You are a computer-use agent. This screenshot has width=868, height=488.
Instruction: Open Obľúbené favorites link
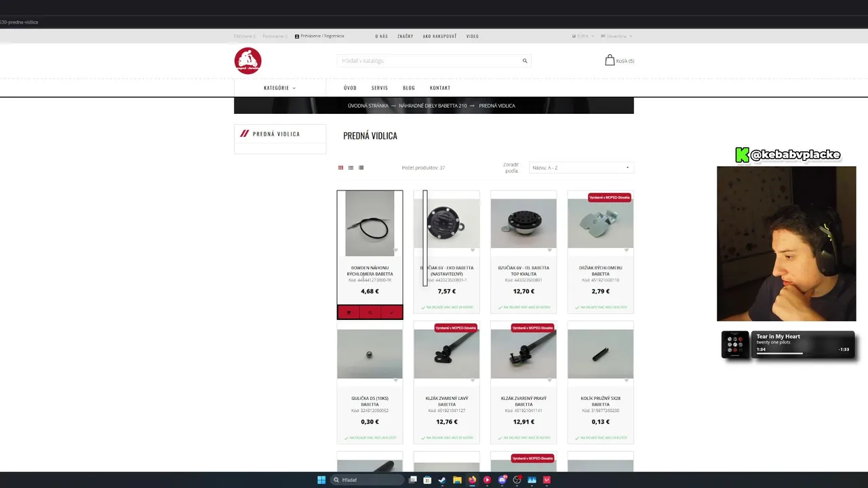tap(244, 36)
